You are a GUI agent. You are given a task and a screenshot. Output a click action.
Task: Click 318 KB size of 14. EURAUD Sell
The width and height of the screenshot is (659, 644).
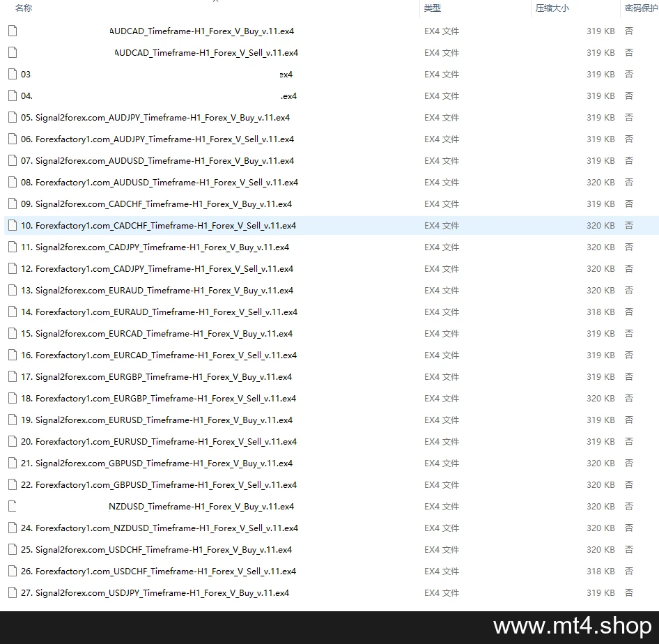coord(600,312)
